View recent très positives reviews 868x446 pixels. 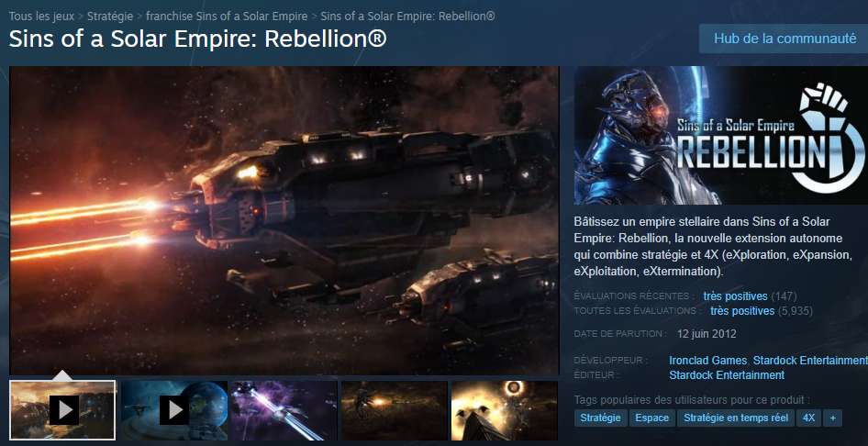pyautogui.click(x=735, y=296)
